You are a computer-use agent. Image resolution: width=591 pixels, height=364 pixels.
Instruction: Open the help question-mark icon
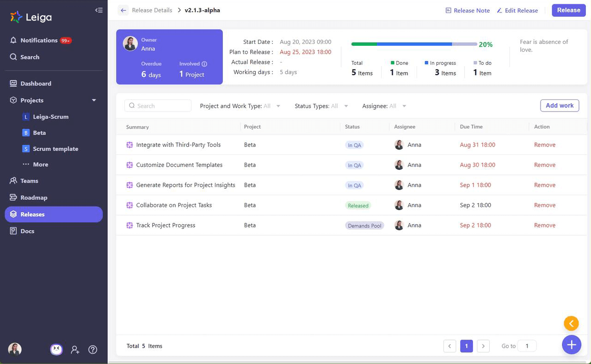[x=92, y=350]
